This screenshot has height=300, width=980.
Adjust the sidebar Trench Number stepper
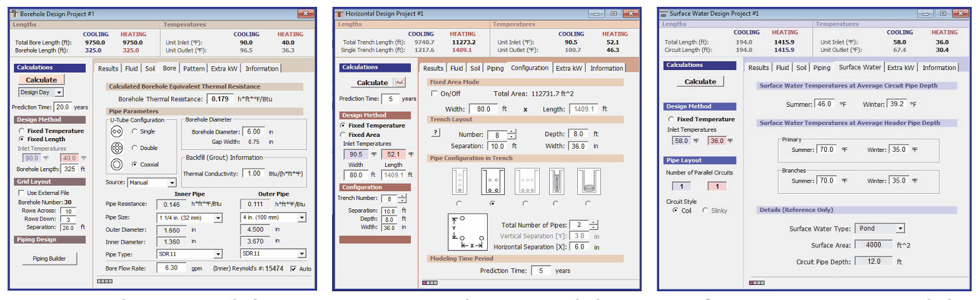[x=402, y=198]
